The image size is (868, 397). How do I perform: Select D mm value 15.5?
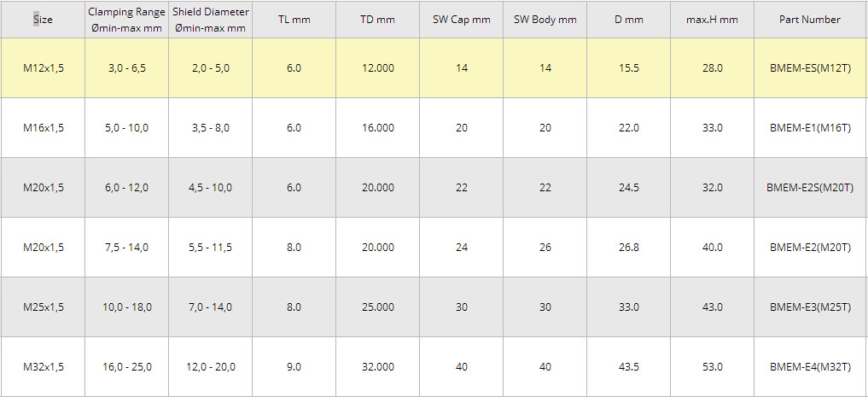coord(629,68)
